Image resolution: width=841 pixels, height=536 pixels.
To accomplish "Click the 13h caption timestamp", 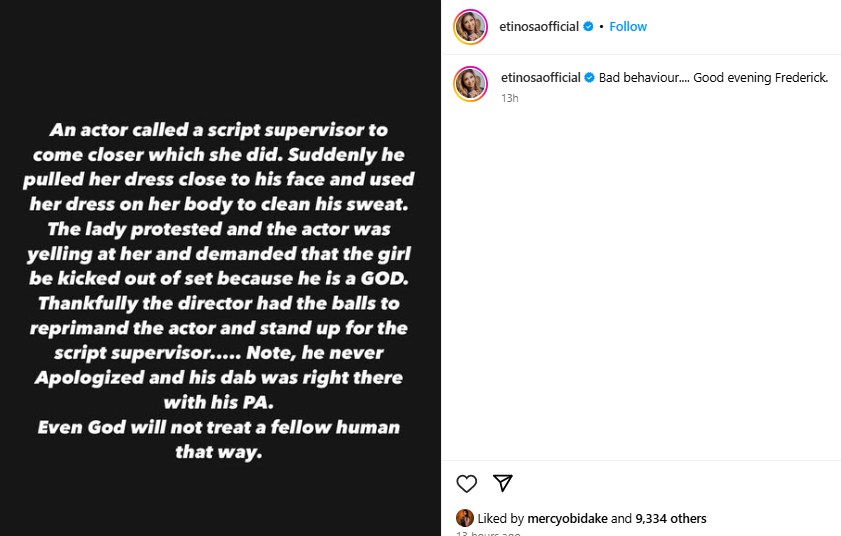I will (509, 98).
